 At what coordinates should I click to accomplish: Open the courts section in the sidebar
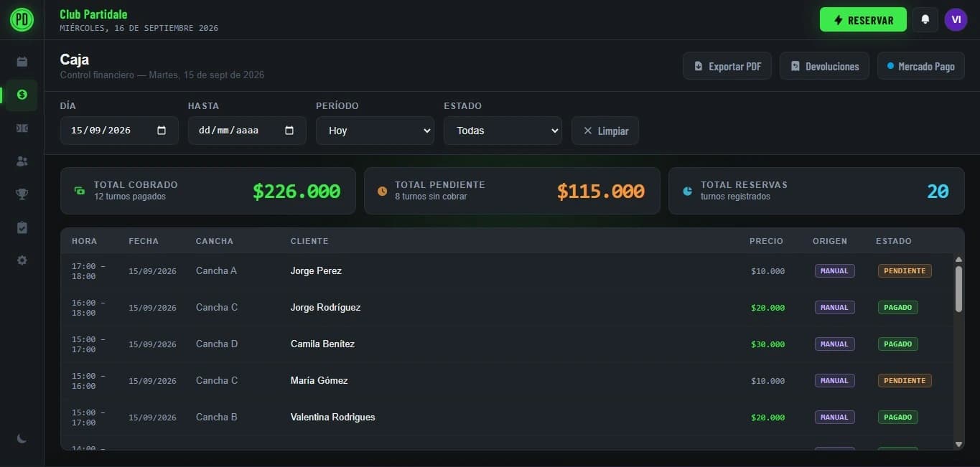(22, 128)
